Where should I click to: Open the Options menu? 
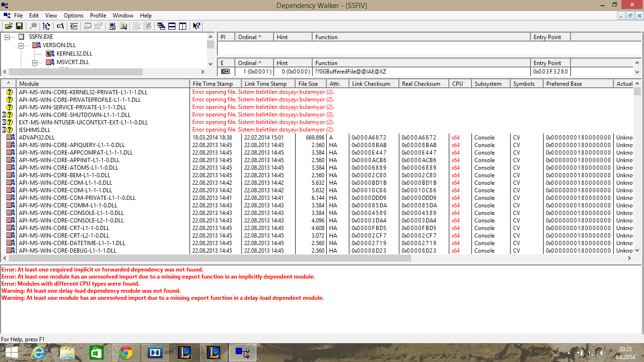click(x=74, y=16)
